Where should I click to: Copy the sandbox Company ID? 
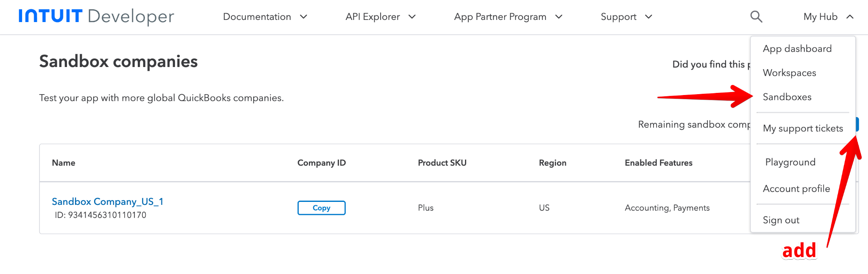pos(321,208)
